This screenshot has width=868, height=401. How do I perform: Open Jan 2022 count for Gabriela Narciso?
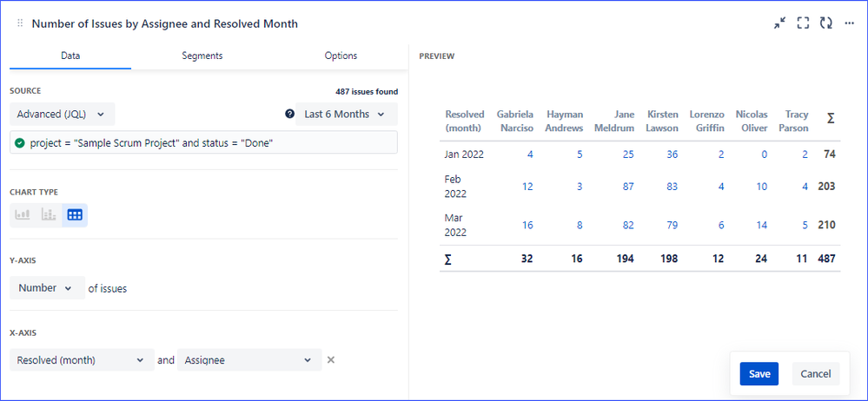(x=530, y=154)
